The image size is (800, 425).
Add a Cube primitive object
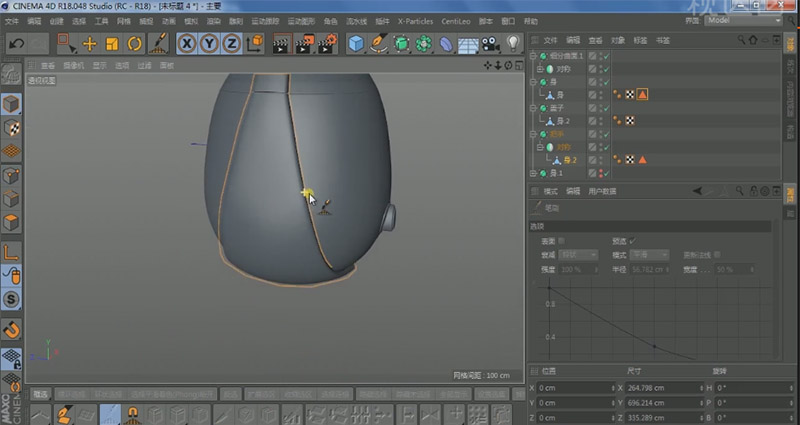tap(356, 44)
